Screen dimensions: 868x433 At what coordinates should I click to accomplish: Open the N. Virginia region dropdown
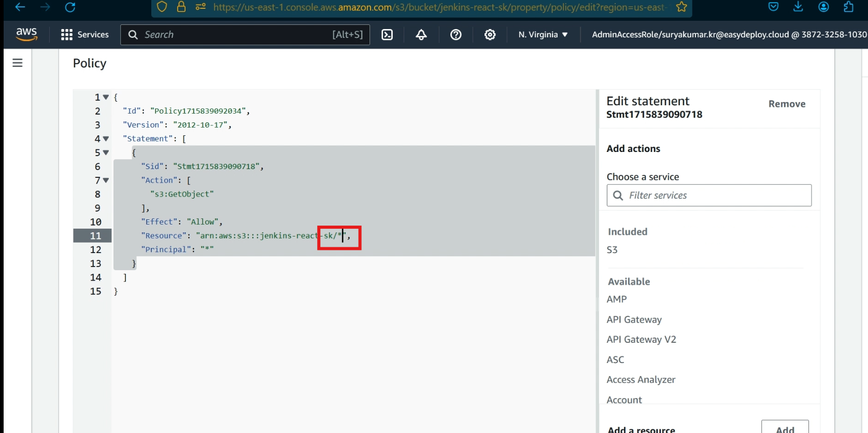click(543, 35)
